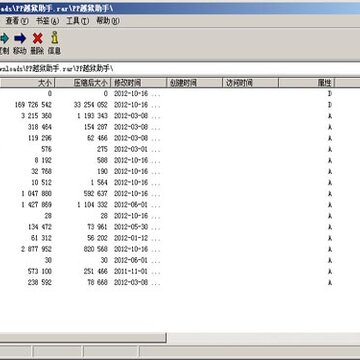Sort by the 修改时间 column header

click(x=138, y=83)
